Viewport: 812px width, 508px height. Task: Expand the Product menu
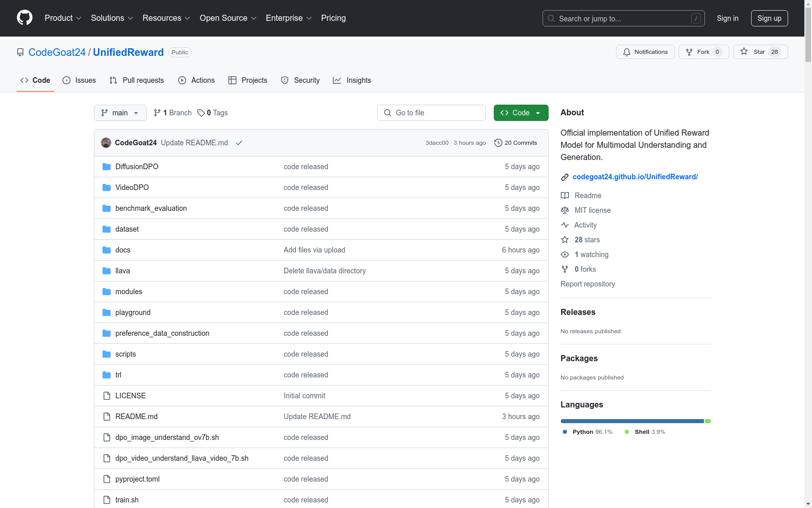[63, 18]
